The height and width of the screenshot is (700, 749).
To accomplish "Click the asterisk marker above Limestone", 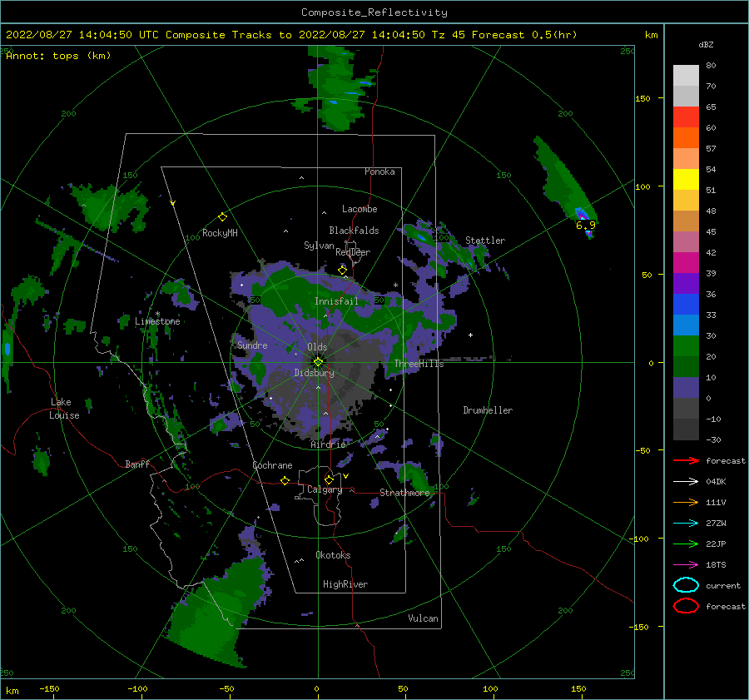I will (157, 314).
